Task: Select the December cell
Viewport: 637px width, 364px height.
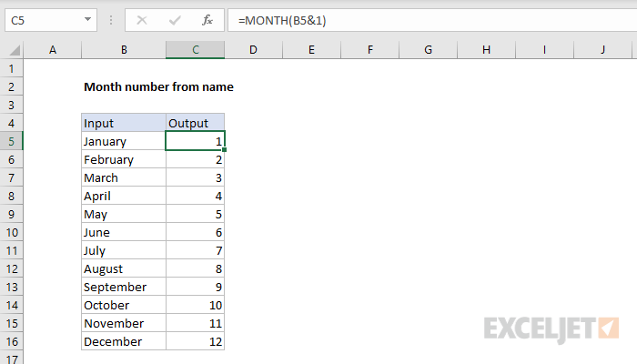Action: coord(124,341)
